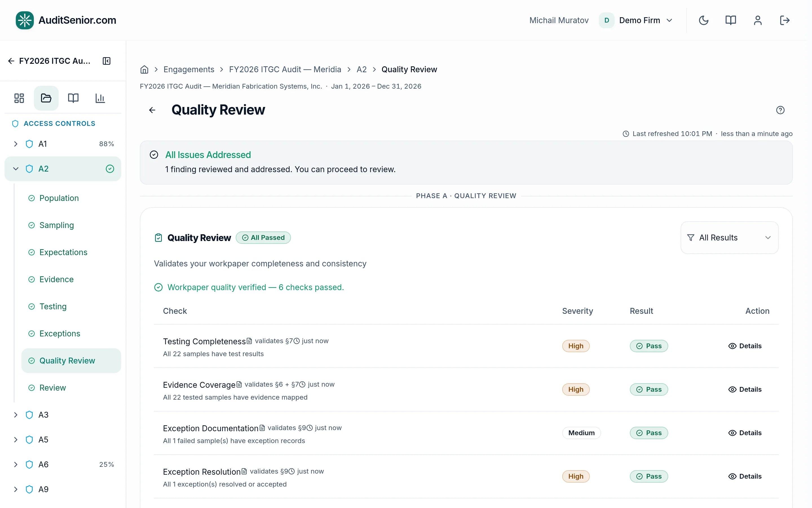Screen dimensions: 812x508
Task: Select the A1 control item
Action: 63,144
